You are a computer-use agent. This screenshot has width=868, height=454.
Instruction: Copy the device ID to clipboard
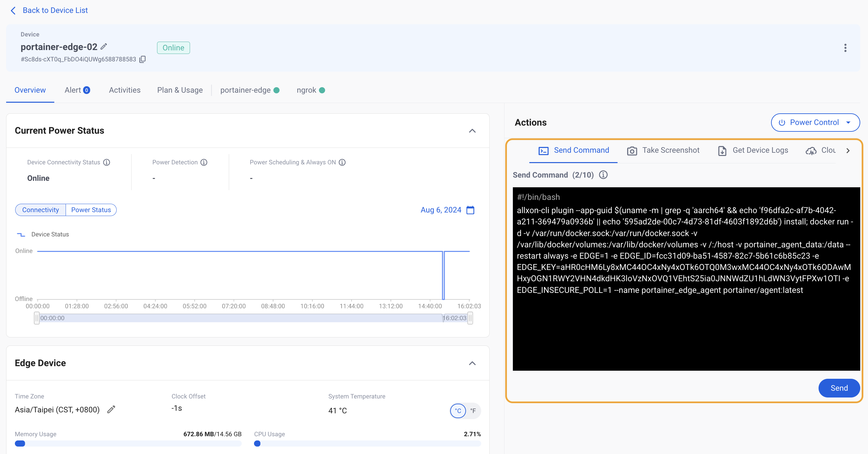coord(143,59)
